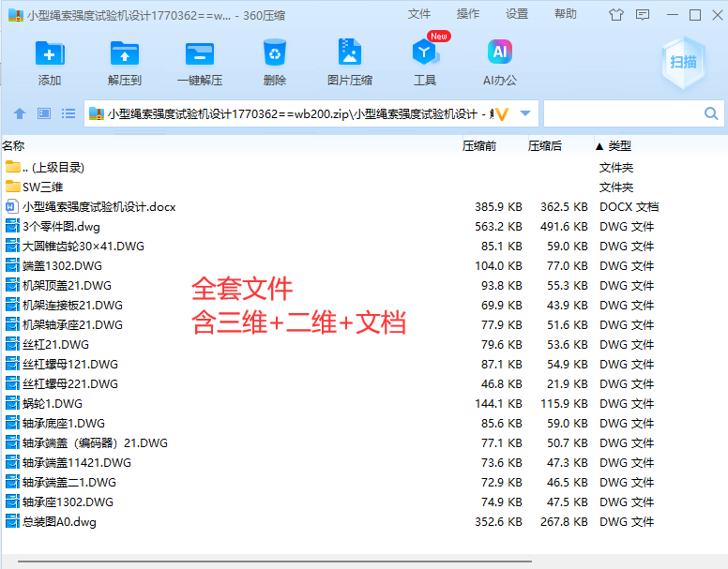Click the DWG icon of 总装图A0.dwg
The width and height of the screenshot is (728, 569).
[x=12, y=521]
